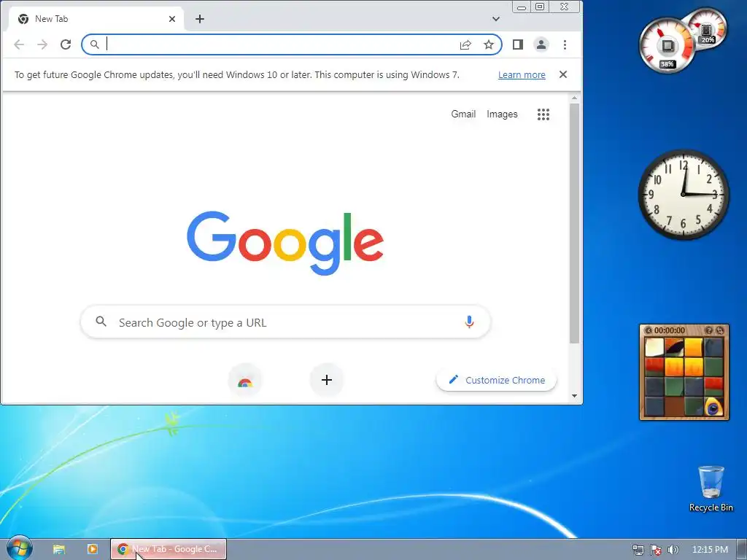Focus the Google search box

285,322
